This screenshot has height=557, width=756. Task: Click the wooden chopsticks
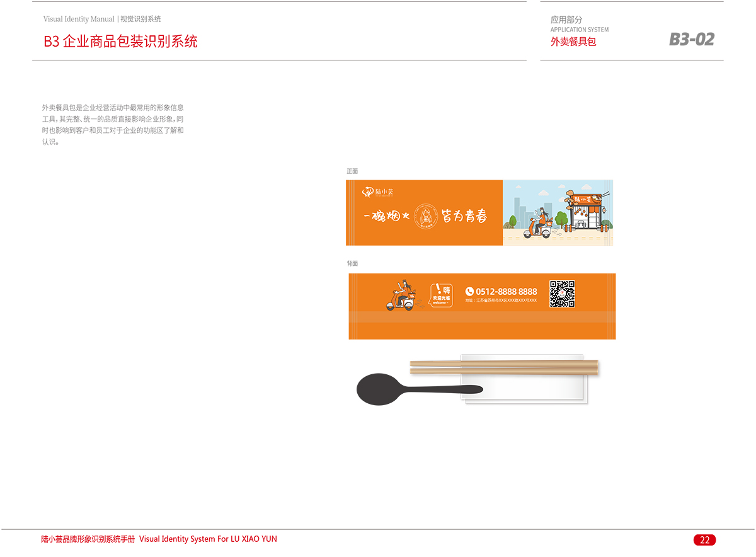point(504,367)
